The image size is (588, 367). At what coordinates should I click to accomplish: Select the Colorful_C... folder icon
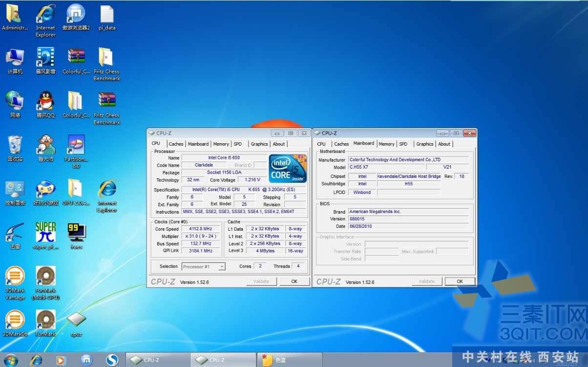coord(76,105)
